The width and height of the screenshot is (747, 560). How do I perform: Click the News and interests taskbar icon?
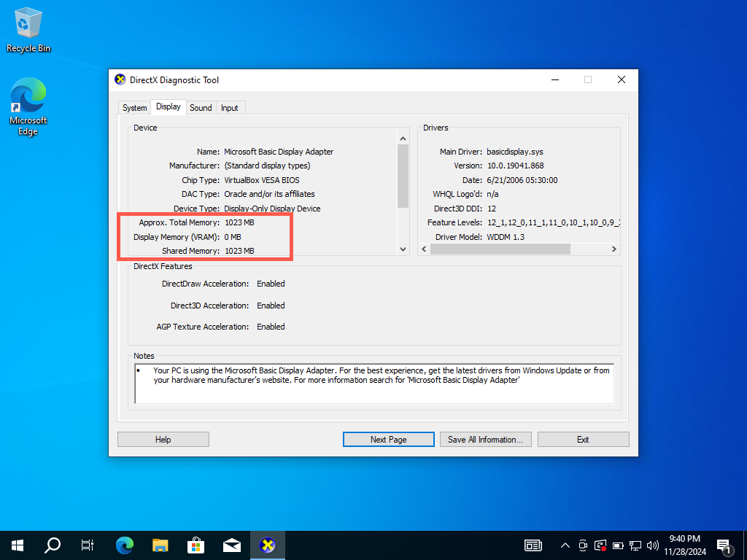(533, 545)
